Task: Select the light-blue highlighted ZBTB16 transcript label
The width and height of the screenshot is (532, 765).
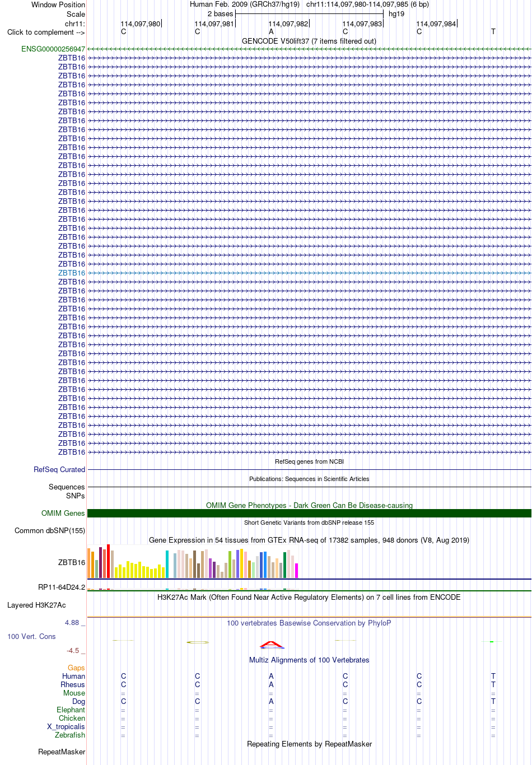Action: (x=72, y=273)
